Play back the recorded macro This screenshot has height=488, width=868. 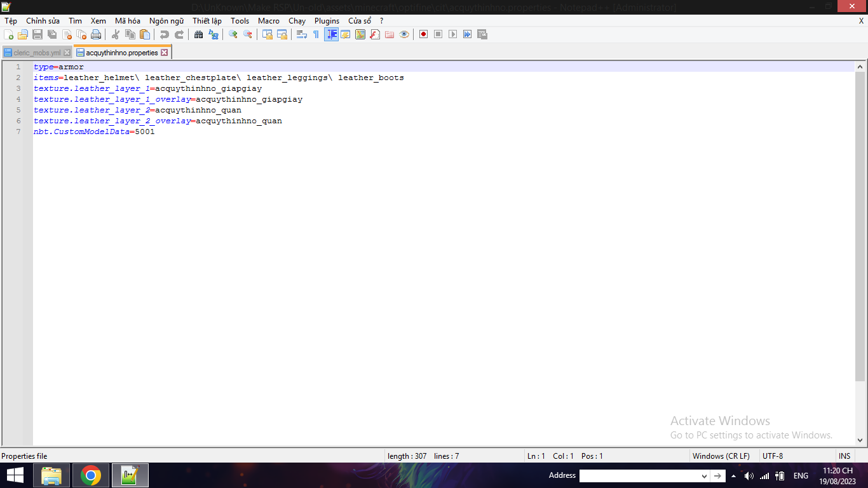(x=453, y=34)
